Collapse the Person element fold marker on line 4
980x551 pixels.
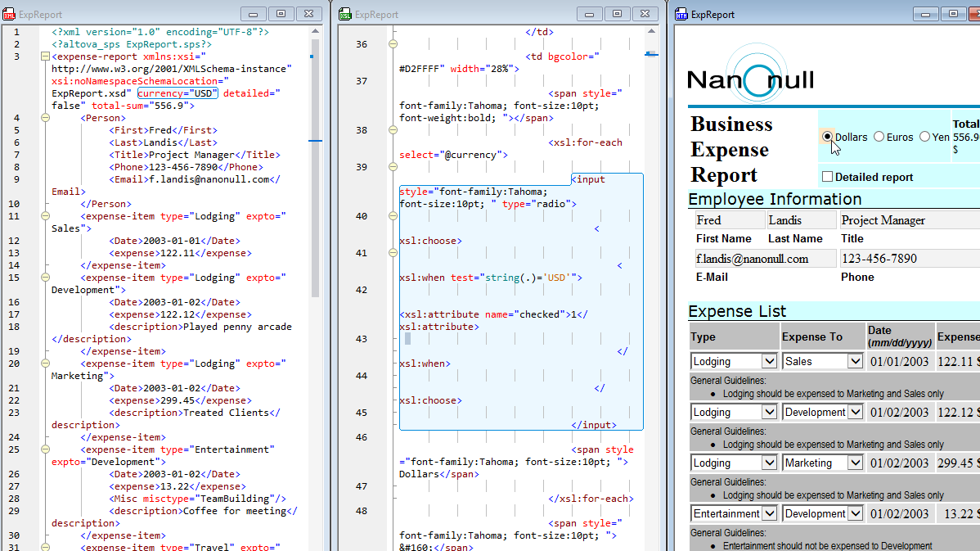[45, 118]
